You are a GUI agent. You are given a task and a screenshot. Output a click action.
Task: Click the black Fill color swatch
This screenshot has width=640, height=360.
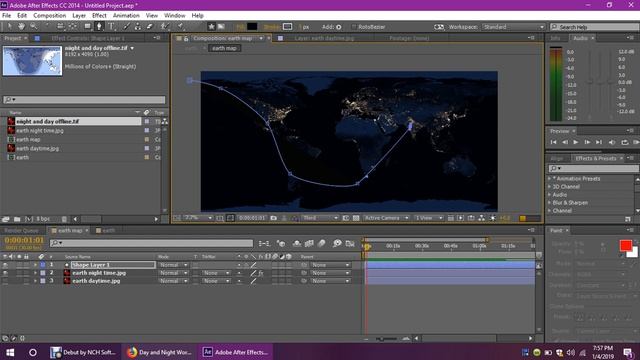coord(252,27)
